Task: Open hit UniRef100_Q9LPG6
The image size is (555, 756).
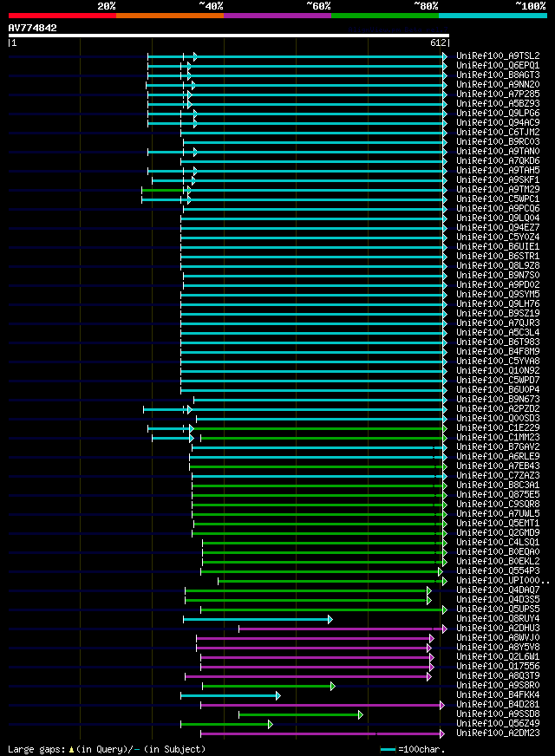Action: [498, 114]
